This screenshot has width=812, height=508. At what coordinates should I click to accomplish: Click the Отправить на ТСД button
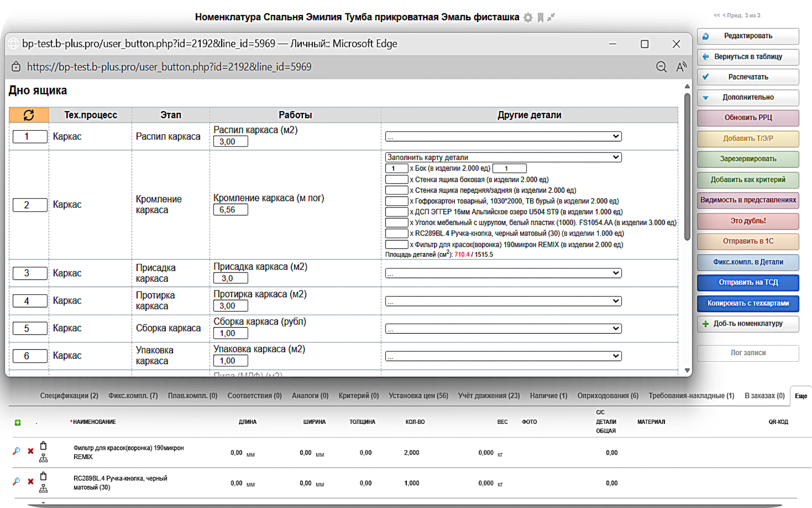[748, 282]
